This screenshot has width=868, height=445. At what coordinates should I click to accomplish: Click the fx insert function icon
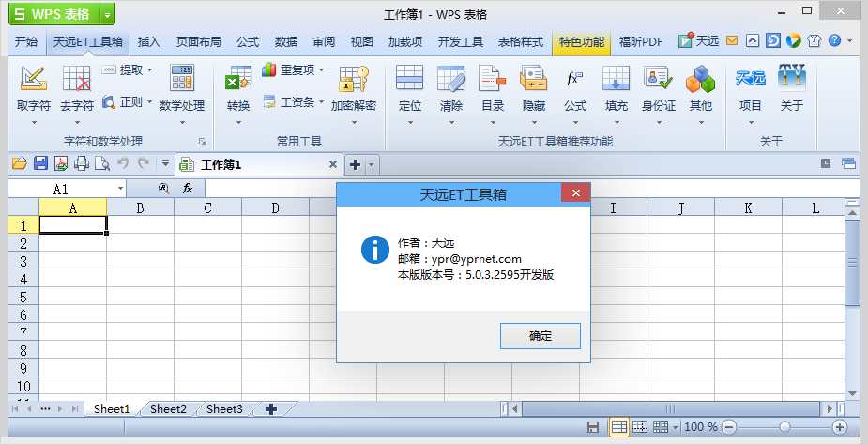pos(187,189)
